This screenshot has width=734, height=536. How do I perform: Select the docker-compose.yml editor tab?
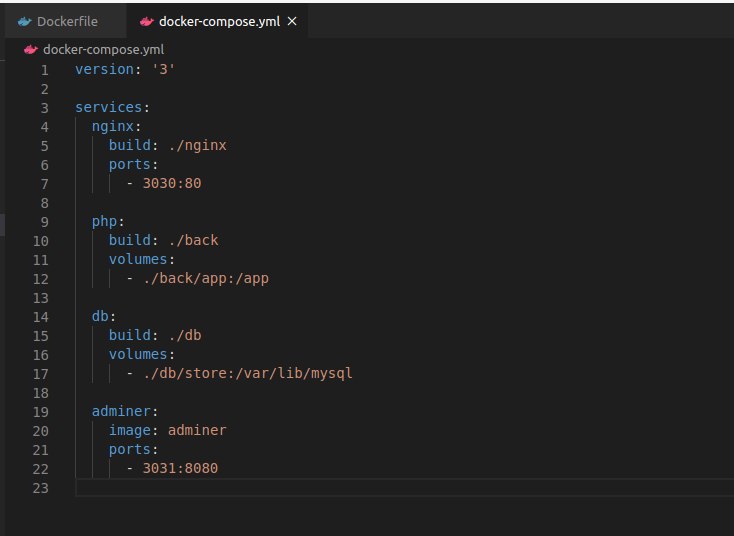pos(217,22)
